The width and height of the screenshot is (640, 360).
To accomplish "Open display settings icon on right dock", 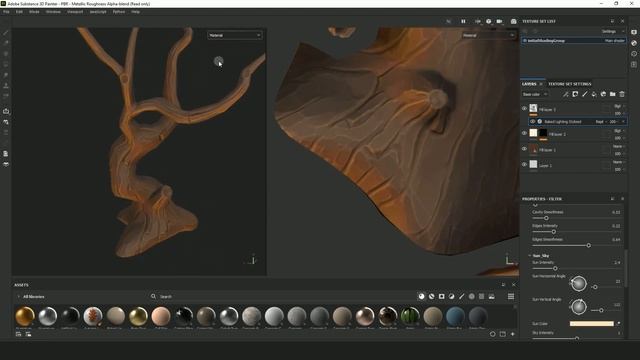I will 634,32.
